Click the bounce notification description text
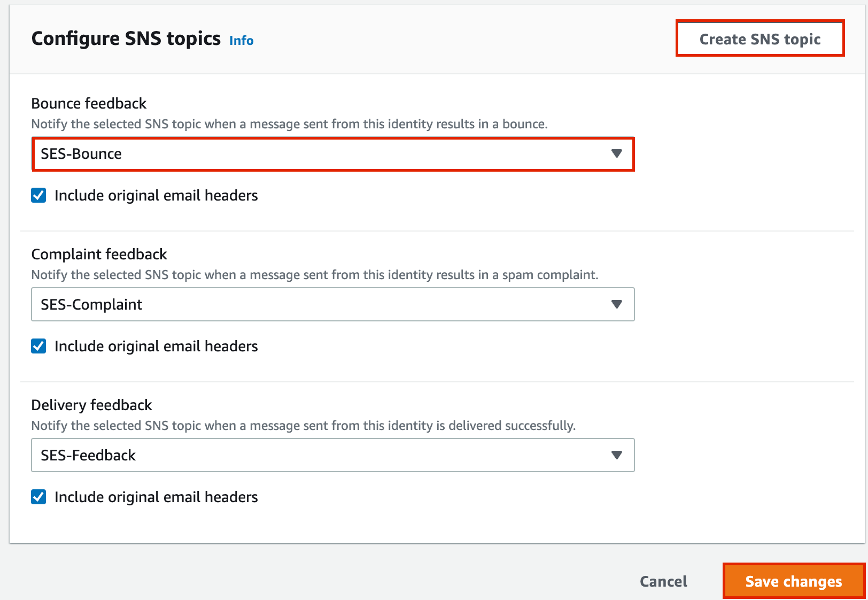The width and height of the screenshot is (868, 600). [289, 124]
